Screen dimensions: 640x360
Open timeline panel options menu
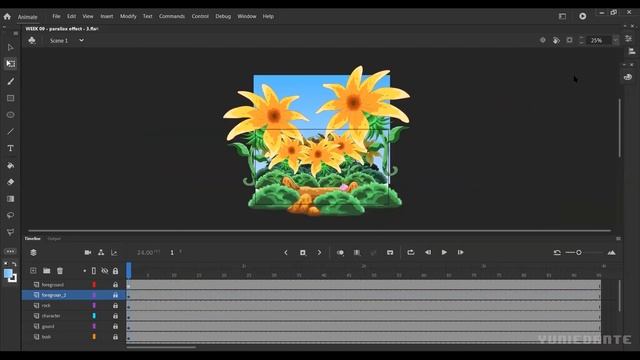coord(618,238)
